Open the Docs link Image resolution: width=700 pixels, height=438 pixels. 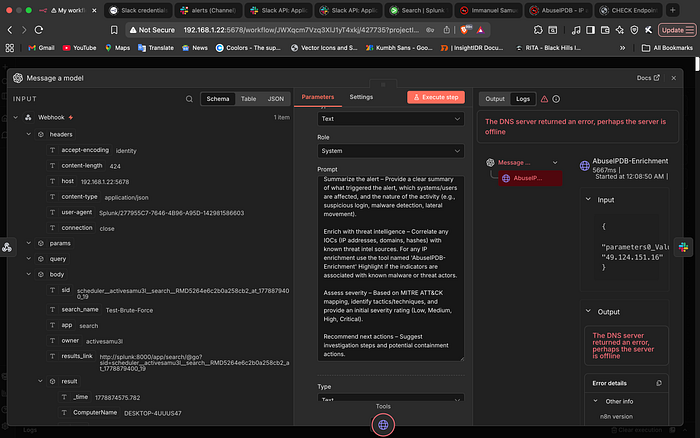[x=648, y=78]
